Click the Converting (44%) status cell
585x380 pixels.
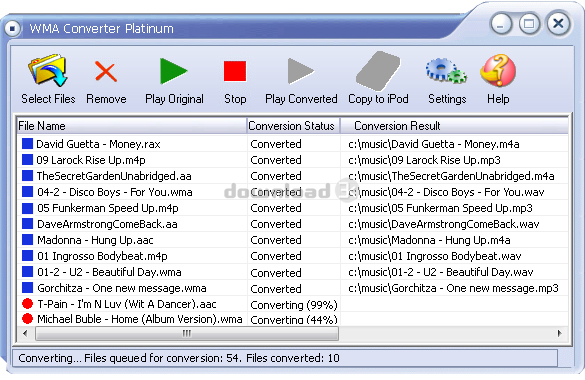pyautogui.click(x=294, y=320)
